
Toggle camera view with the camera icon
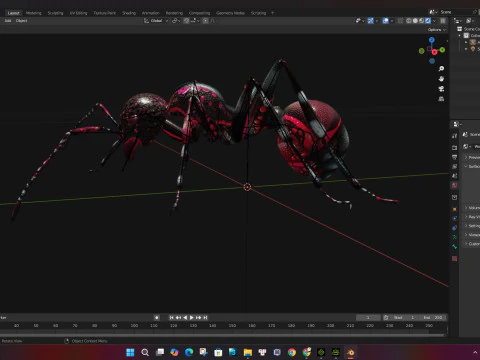point(441,89)
